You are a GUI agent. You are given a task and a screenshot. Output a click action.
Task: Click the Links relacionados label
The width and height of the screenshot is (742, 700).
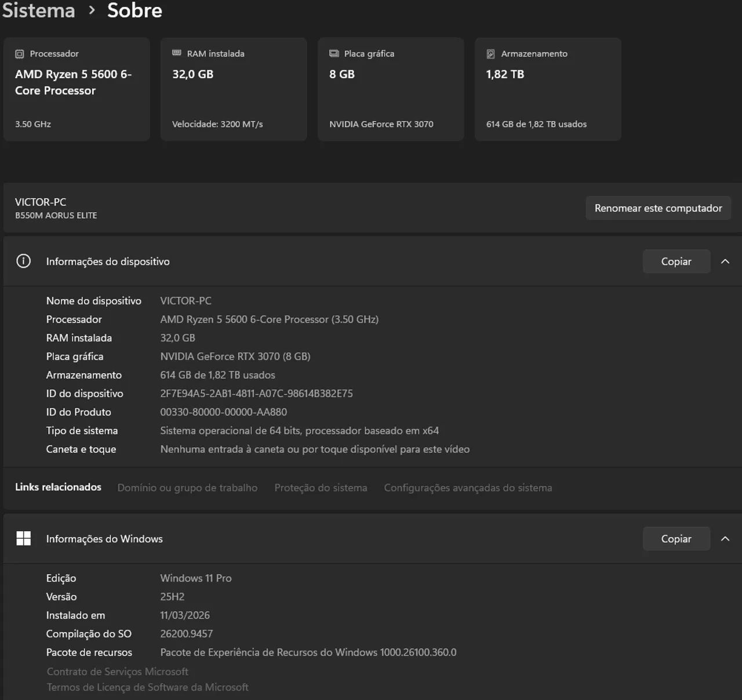click(58, 487)
